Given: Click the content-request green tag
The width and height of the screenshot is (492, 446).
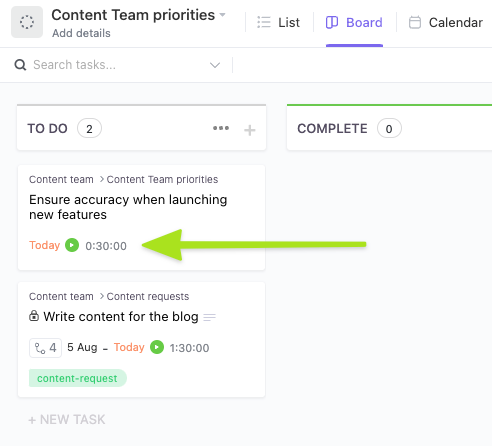Looking at the screenshot, I should (x=78, y=378).
